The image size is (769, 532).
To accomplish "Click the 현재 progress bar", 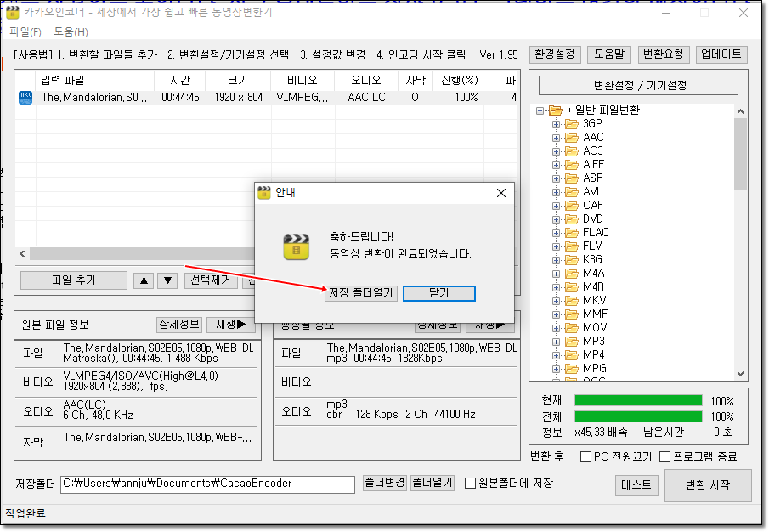I will click(638, 401).
